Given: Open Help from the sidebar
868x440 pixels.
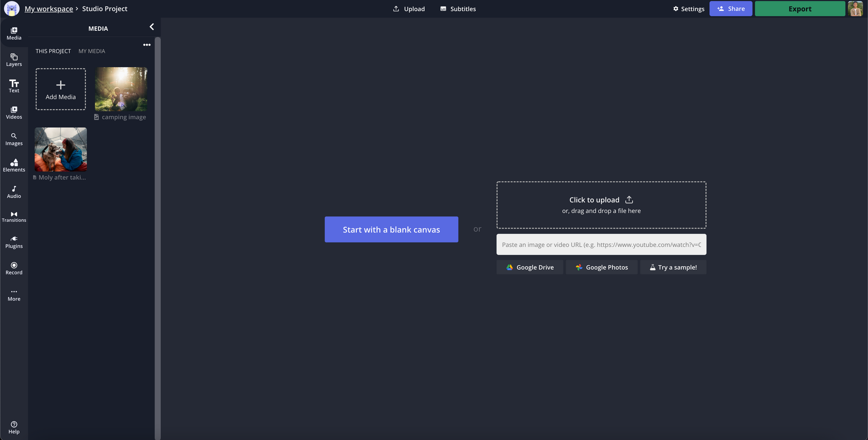Looking at the screenshot, I should 14,427.
